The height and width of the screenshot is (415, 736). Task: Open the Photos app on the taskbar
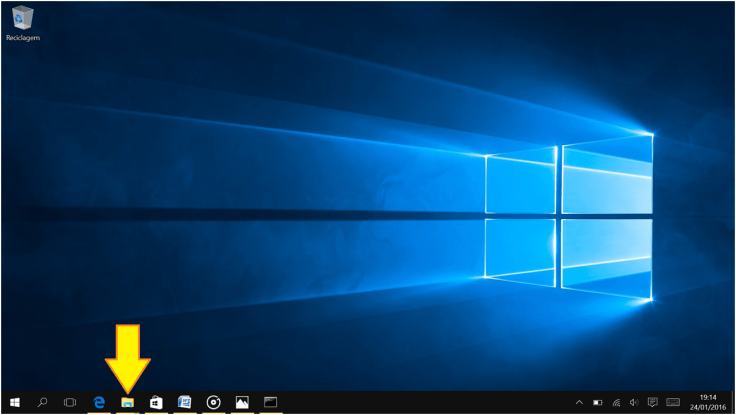[x=242, y=402]
